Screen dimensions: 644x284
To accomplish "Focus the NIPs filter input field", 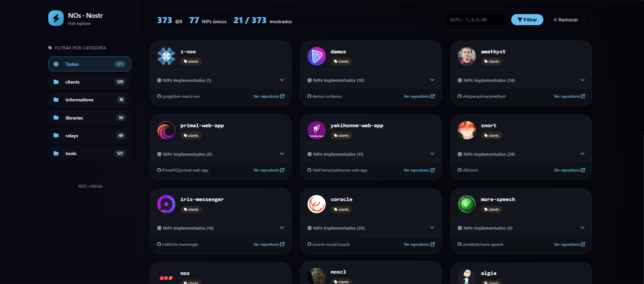I will tap(476, 20).
